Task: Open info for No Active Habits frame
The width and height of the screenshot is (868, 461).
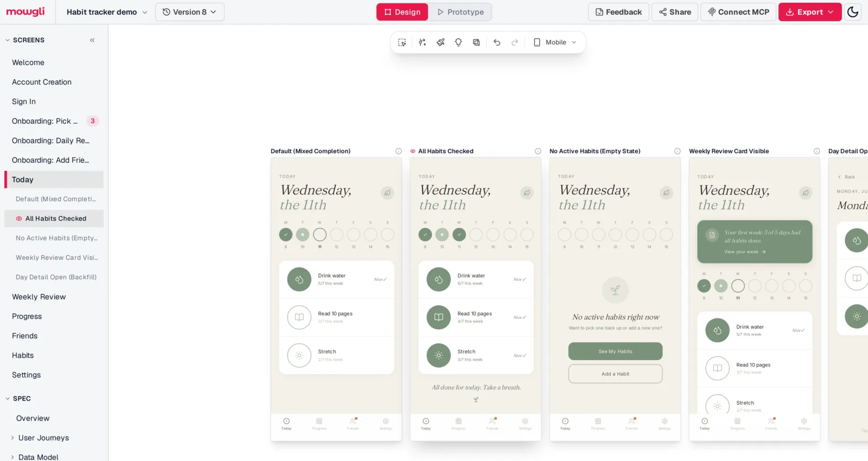Action: coord(678,151)
